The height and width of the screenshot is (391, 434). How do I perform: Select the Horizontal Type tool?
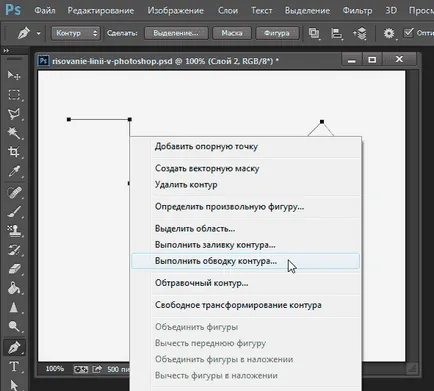tap(14, 366)
